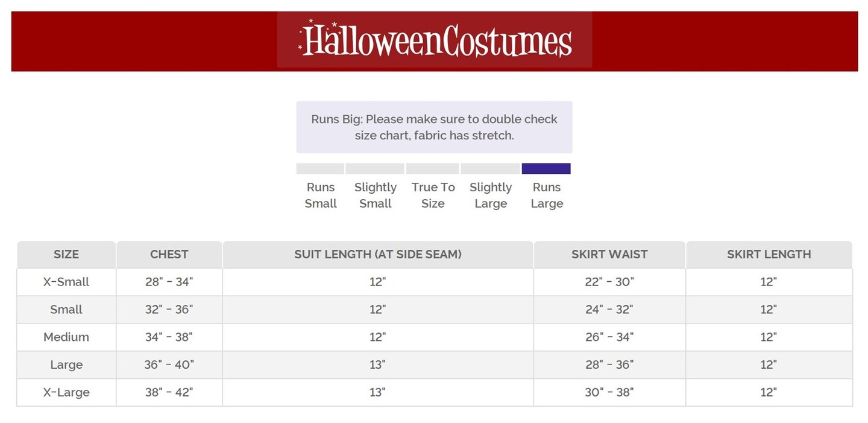Select the X-Small size row label
The image size is (868, 423).
66,282
